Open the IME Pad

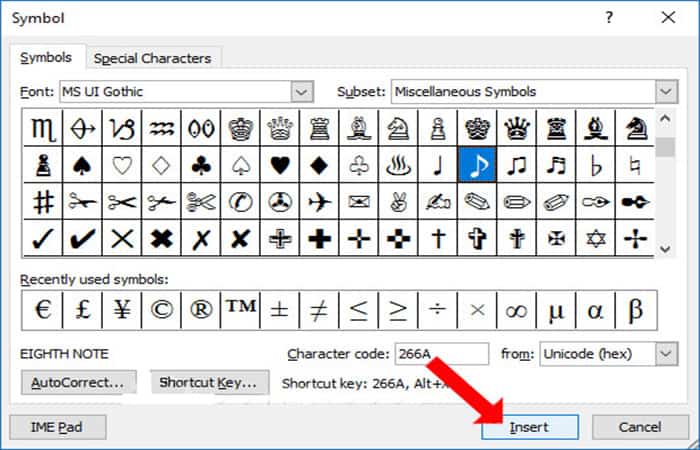57,427
